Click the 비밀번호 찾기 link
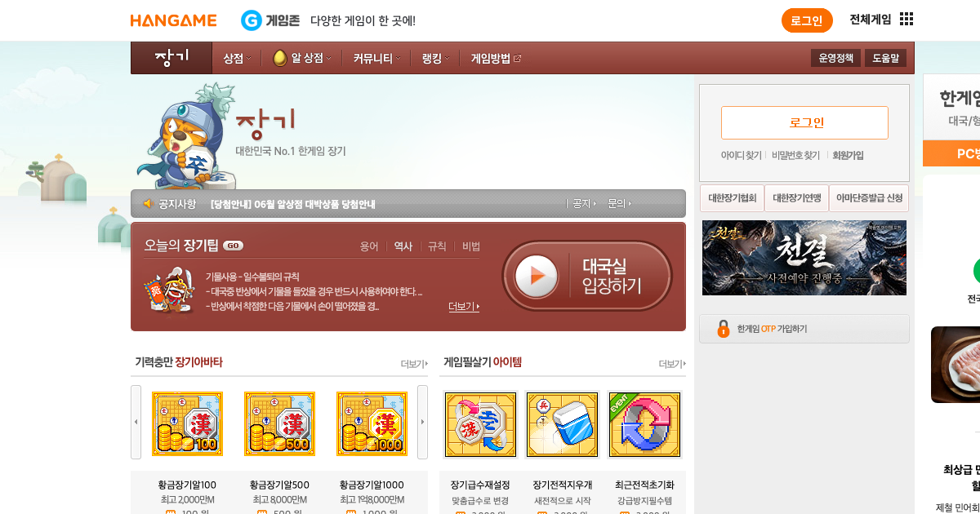The width and height of the screenshot is (980, 514). point(795,155)
